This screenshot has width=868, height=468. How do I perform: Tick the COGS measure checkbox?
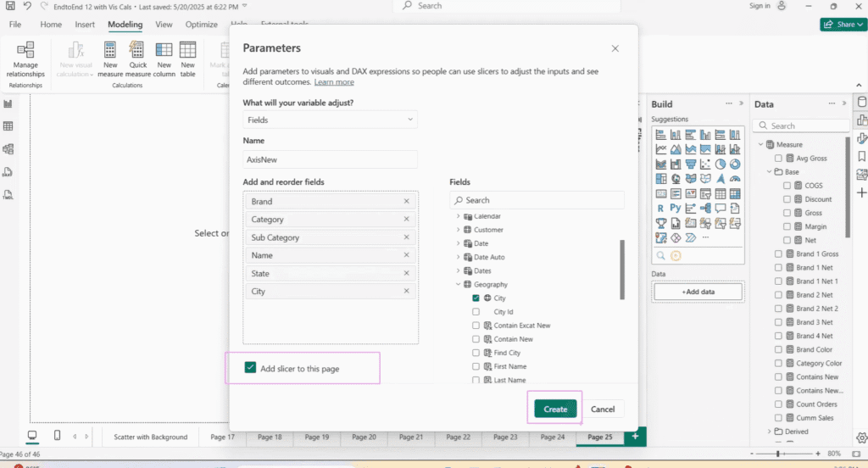787,186
